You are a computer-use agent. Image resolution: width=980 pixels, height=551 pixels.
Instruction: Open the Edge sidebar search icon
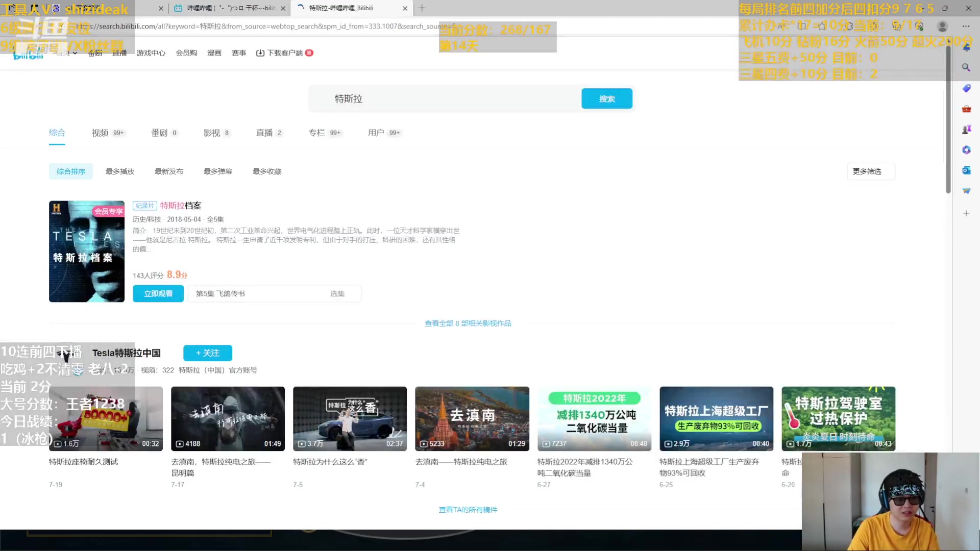pos(966,67)
